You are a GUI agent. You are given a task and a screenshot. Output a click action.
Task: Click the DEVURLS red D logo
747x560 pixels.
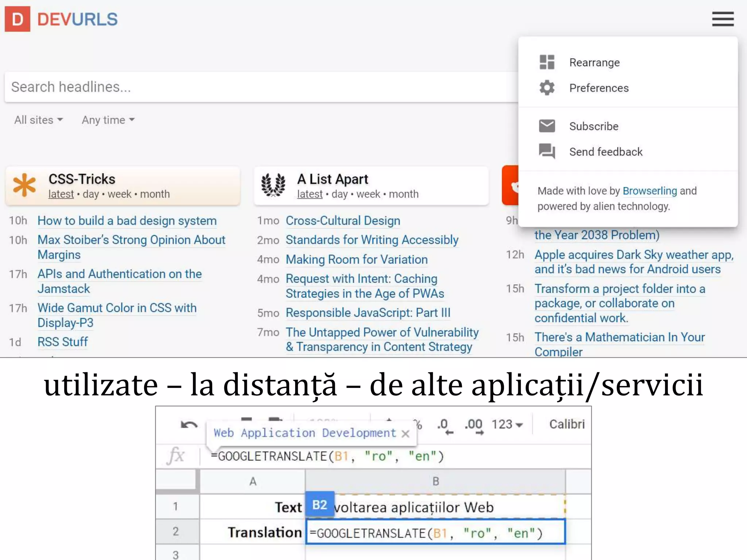(17, 19)
